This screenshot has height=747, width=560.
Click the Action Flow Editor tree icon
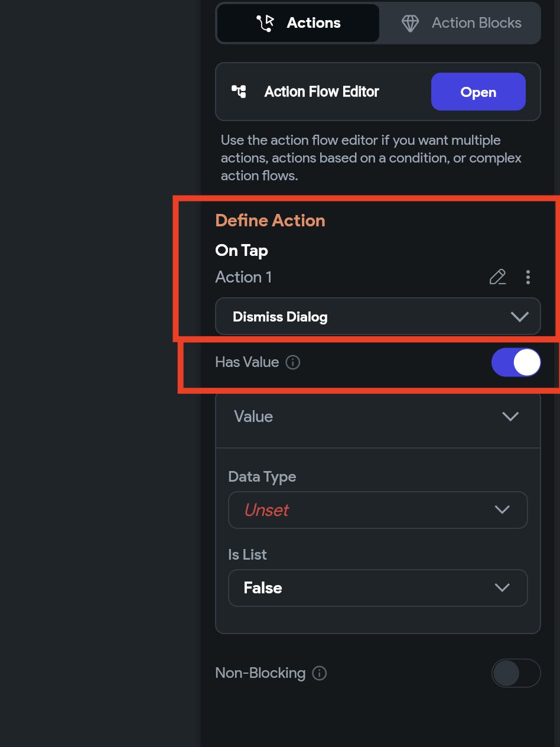tap(239, 92)
